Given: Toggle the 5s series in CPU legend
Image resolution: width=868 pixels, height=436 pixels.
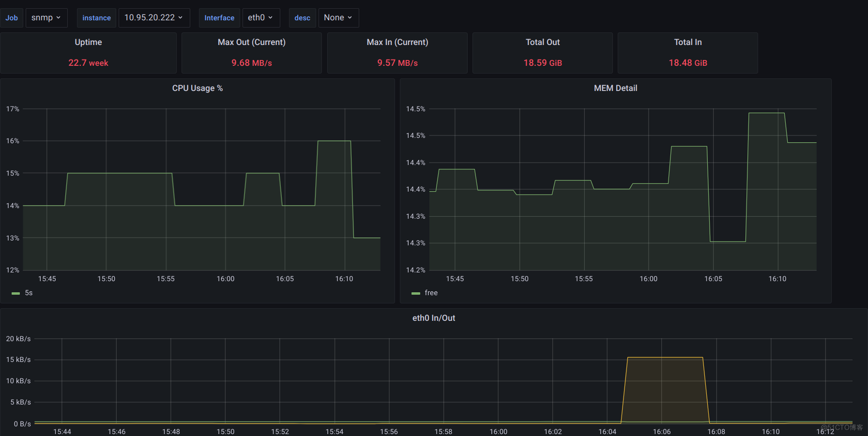Looking at the screenshot, I should (29, 293).
